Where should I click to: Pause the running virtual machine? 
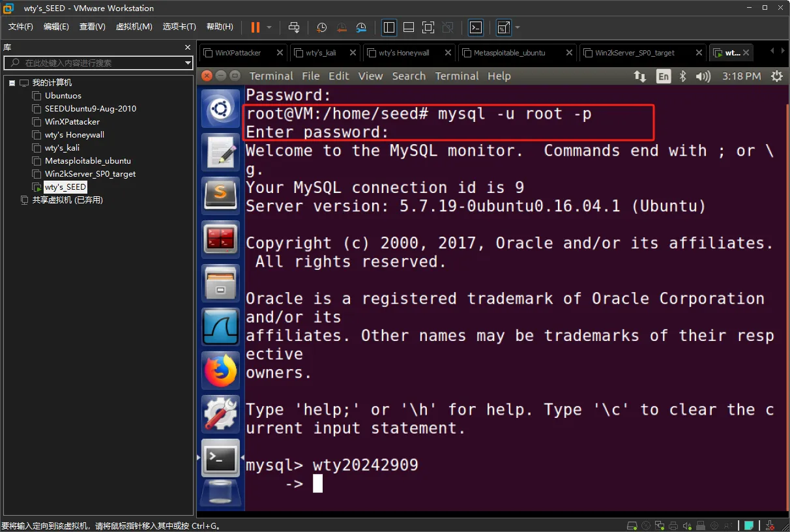coord(255,27)
